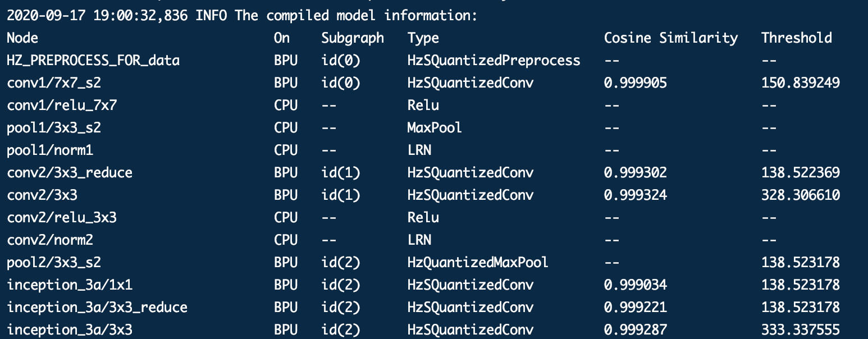The width and height of the screenshot is (868, 339).
Task: Click the Subgraph column header
Action: click(353, 38)
